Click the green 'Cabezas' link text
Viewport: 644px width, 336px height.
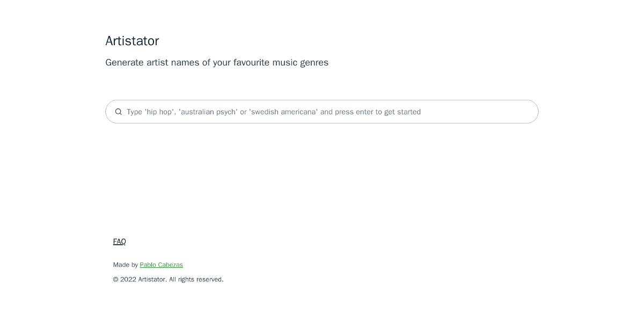pyautogui.click(x=171, y=265)
